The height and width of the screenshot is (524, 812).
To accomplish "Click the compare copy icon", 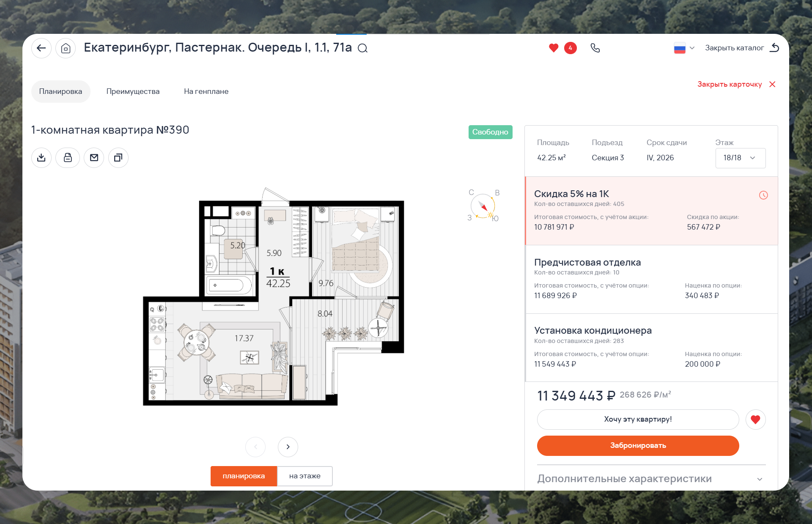I will 118,158.
